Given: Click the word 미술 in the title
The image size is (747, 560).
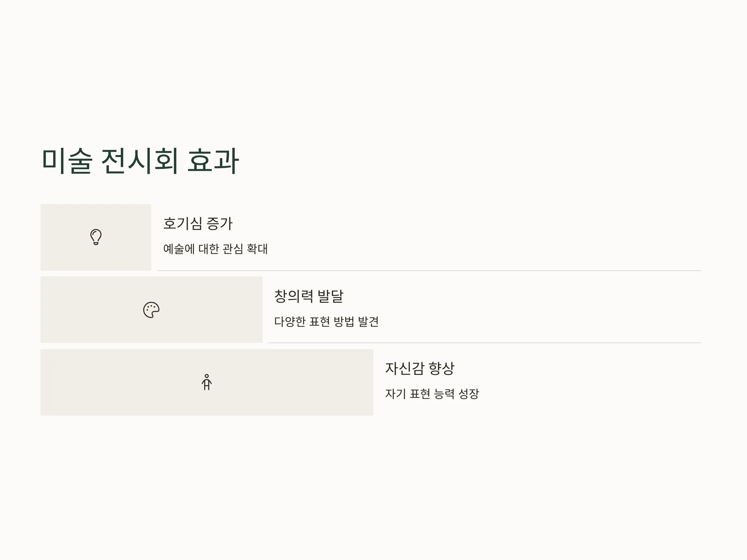Looking at the screenshot, I should click(67, 161).
